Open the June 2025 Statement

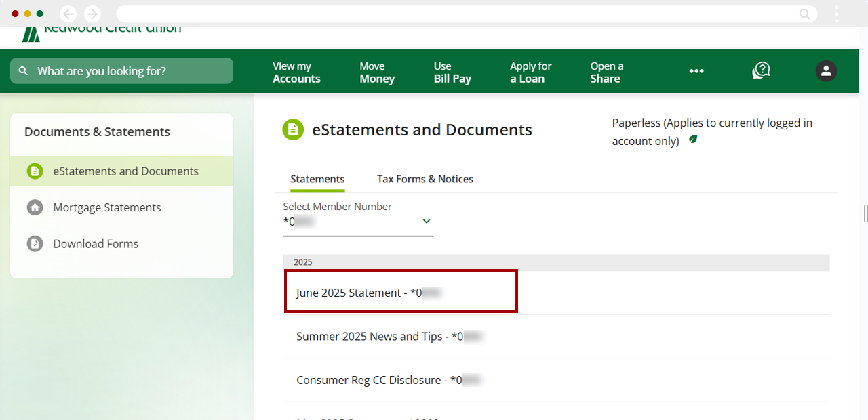(x=401, y=291)
